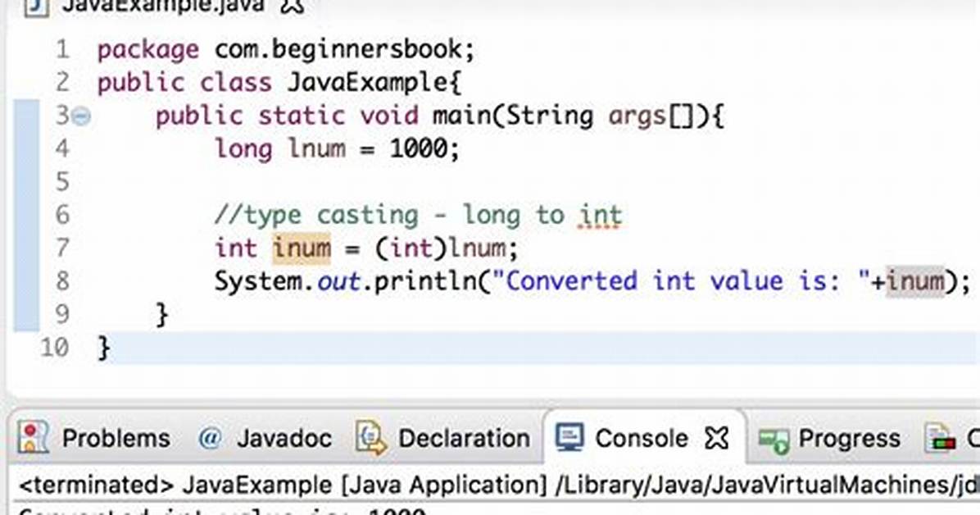Click the underlined word int in comment
Viewport: 980px width, 515px height.
(600, 215)
